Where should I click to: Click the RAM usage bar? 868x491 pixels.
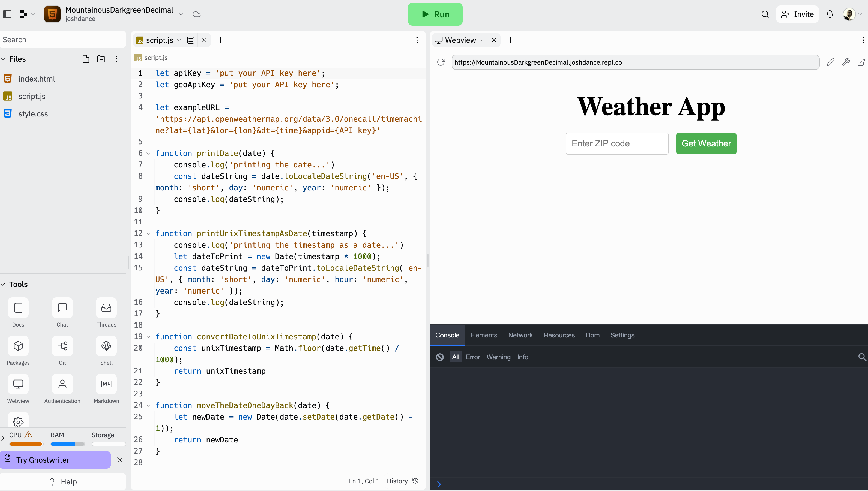click(x=68, y=444)
